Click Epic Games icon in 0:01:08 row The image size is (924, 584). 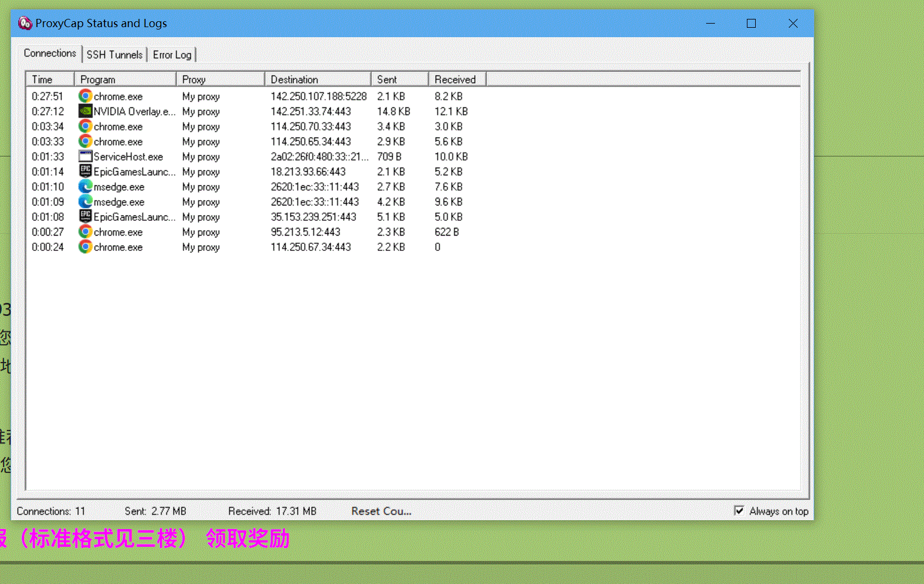pyautogui.click(x=86, y=217)
